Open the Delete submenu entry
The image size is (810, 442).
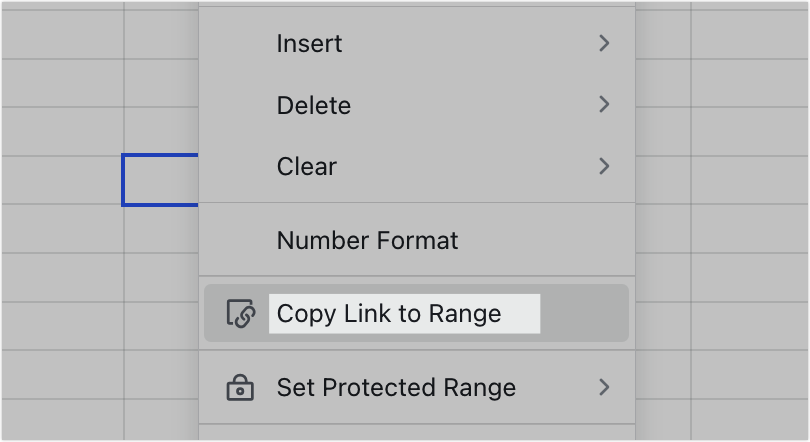416,105
